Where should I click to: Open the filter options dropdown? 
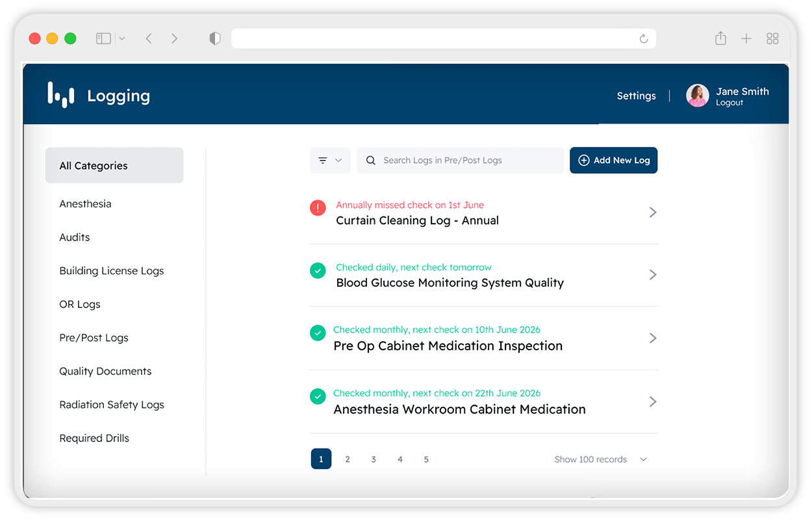tap(330, 161)
